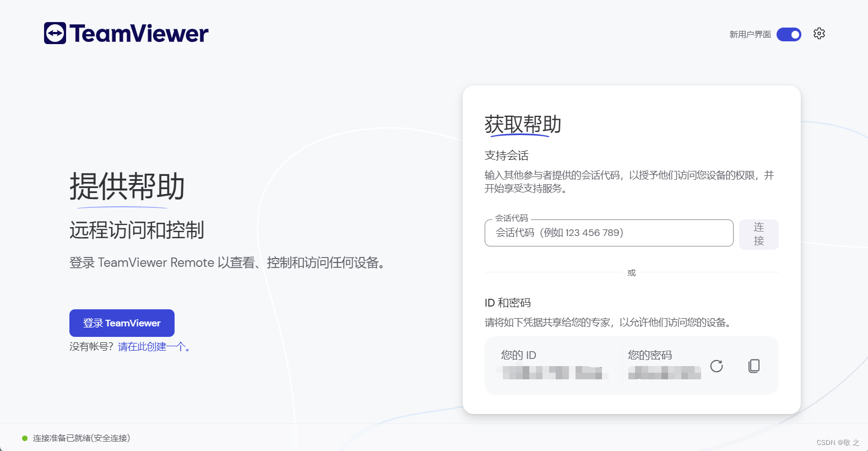
Task: Click the 没有帐号? text
Action: tap(91, 347)
